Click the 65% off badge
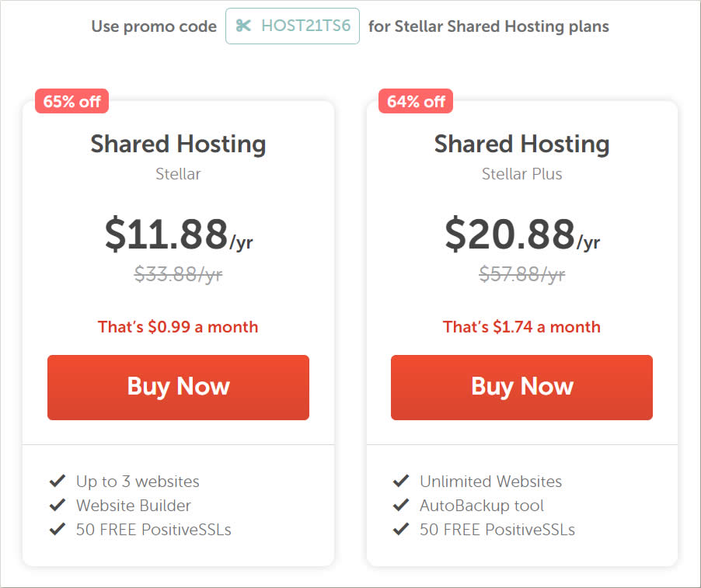This screenshot has height=588, width=701. pyautogui.click(x=72, y=102)
